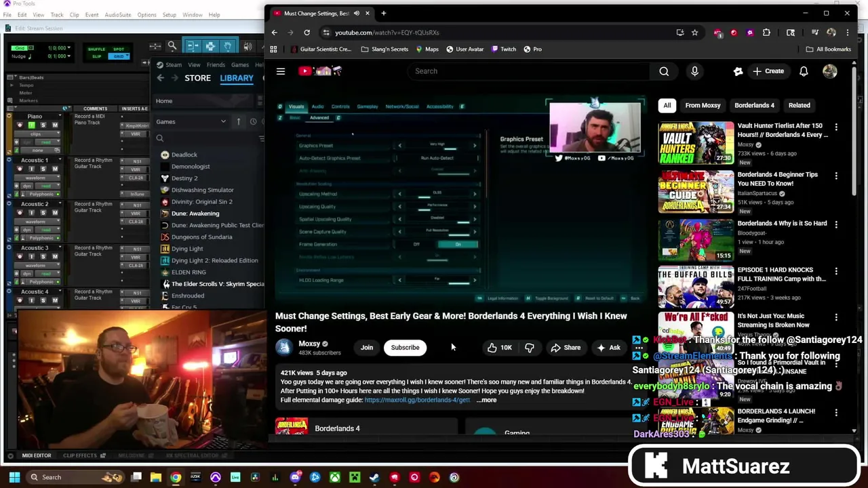Click the YouTube search magnifier button
Viewport: 868px width, 488px height.
point(664,71)
